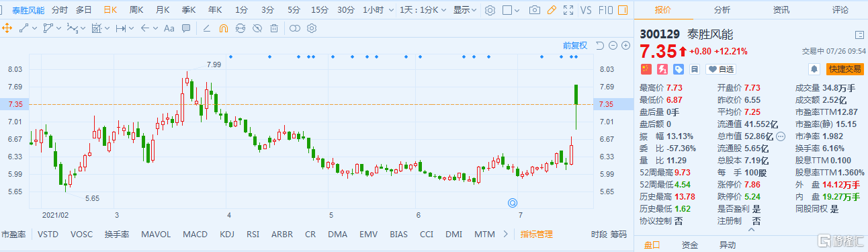Switch to 分时 intraday chart
This screenshot has height=252, width=868.
[x=60, y=10]
